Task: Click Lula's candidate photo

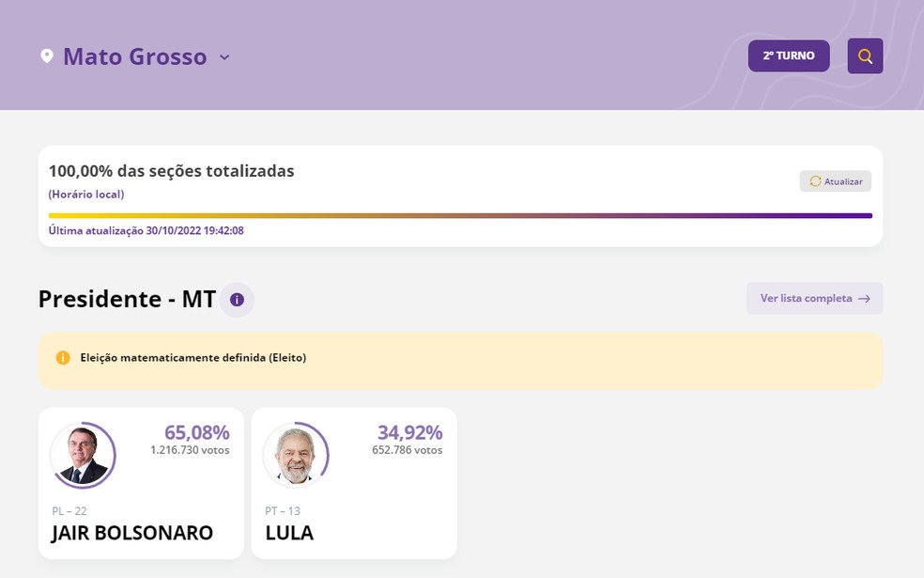Action: [296, 455]
